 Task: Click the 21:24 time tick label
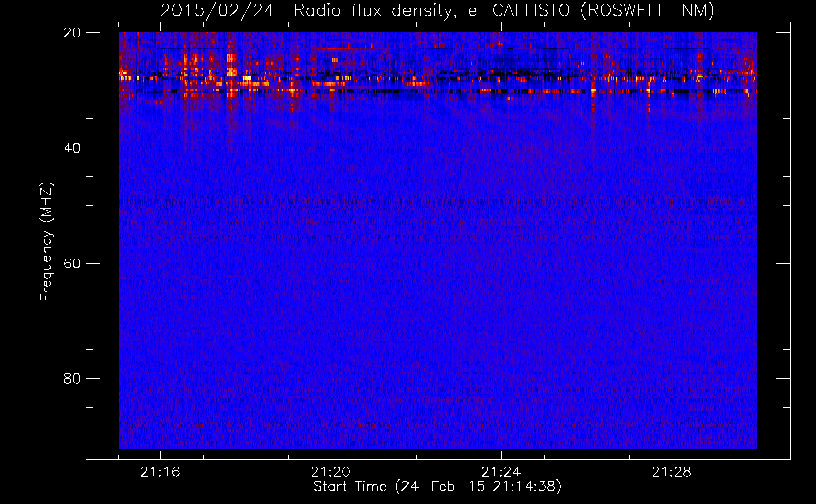501,472
